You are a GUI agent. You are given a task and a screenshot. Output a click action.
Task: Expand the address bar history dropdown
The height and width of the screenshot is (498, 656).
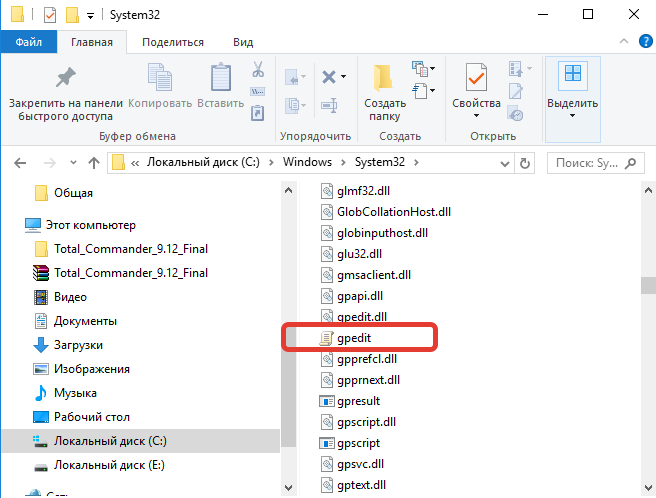point(505,163)
